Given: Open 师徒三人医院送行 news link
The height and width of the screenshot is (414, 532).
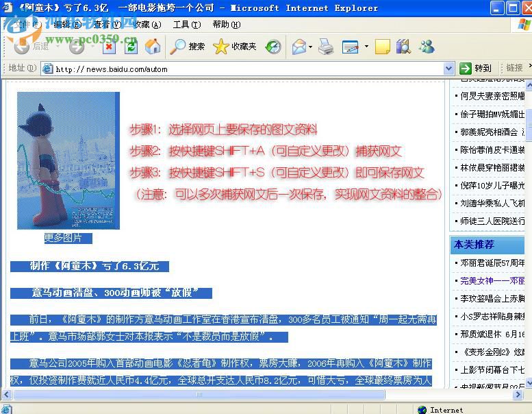Looking at the screenshot, I should tap(492, 221).
